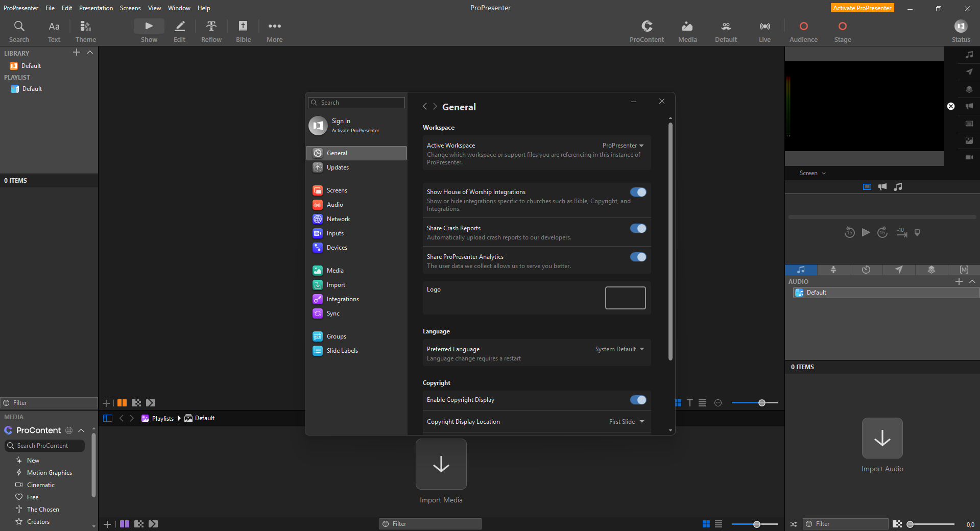The width and height of the screenshot is (980, 531).
Task: Open Audio settings in the sidebar
Action: [356, 205]
